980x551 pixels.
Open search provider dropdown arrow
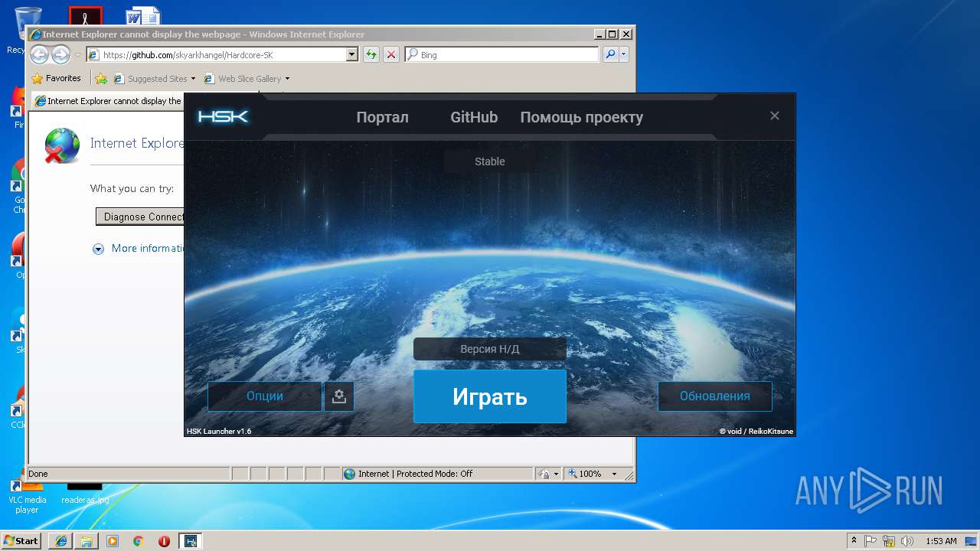(624, 54)
